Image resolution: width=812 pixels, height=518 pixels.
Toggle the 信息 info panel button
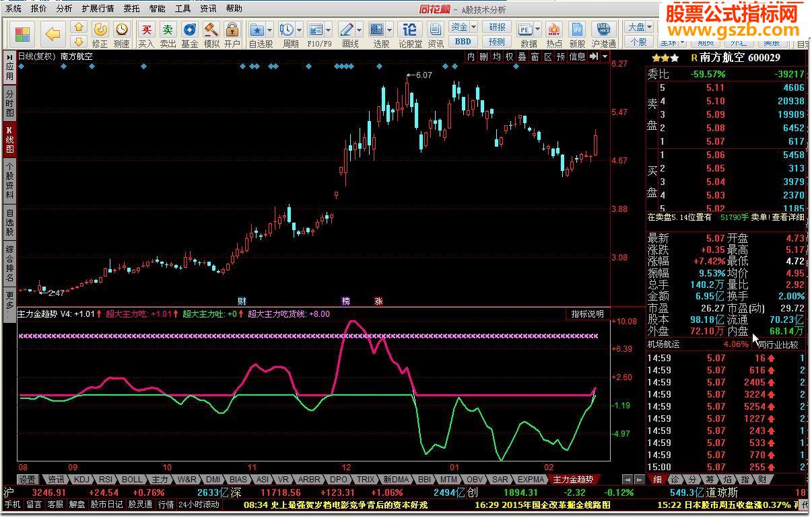point(577,57)
